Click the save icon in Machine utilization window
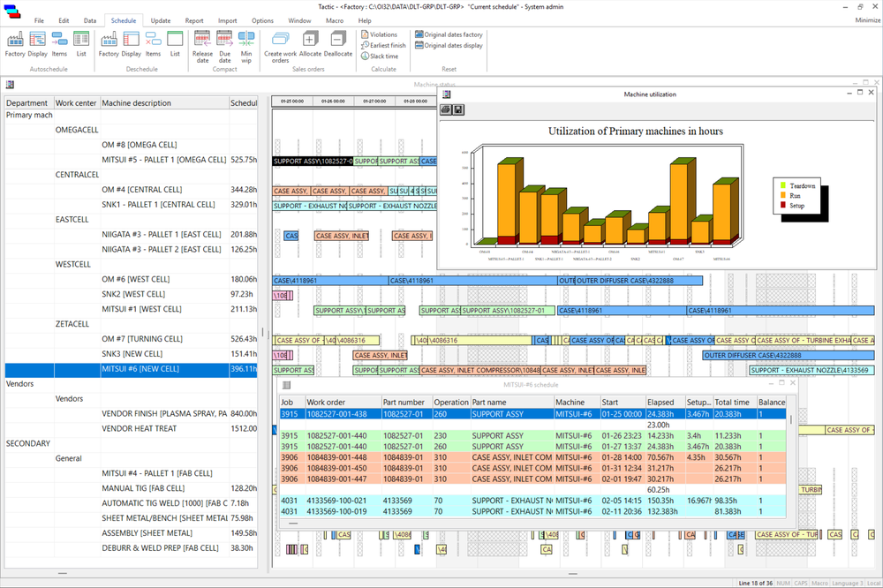The width and height of the screenshot is (883, 588). tap(457, 109)
